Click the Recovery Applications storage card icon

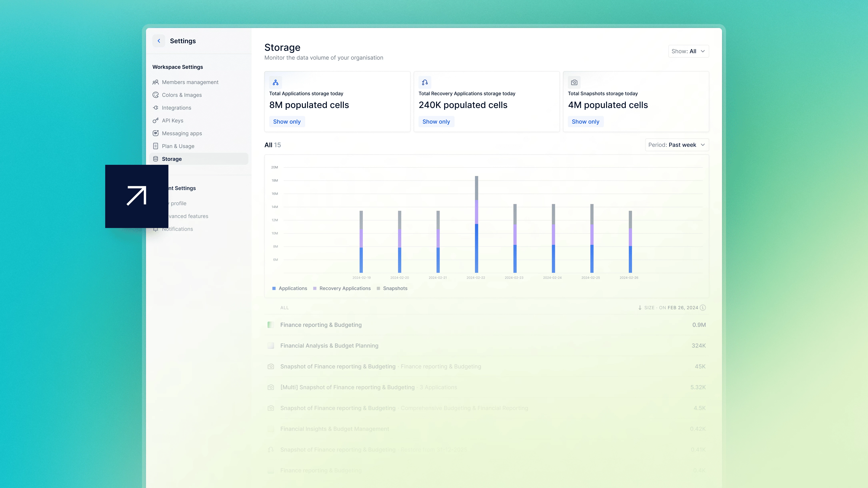click(425, 82)
